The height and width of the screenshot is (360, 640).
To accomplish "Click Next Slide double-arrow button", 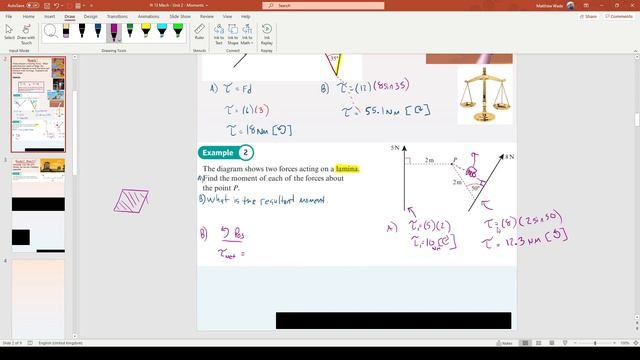I will click(x=637, y=329).
